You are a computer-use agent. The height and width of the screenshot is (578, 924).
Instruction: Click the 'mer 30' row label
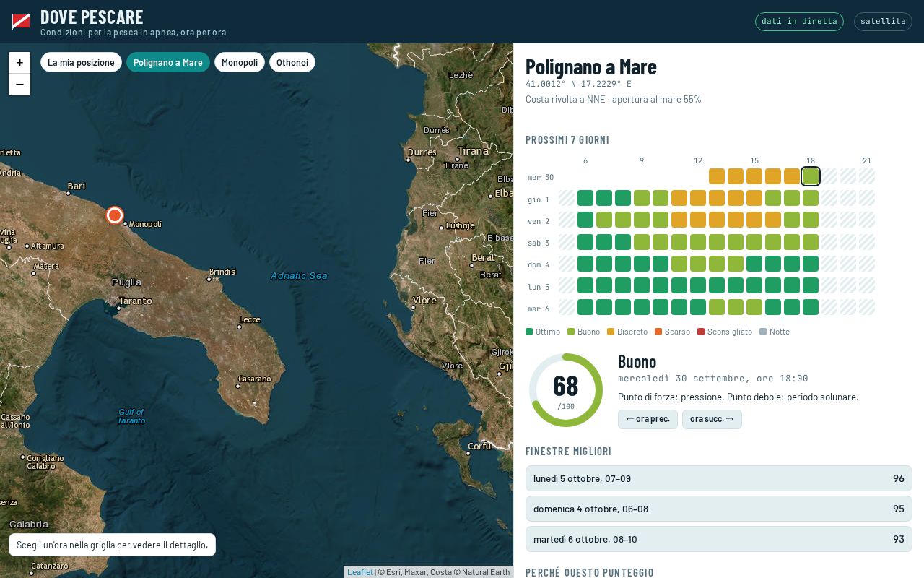(541, 177)
